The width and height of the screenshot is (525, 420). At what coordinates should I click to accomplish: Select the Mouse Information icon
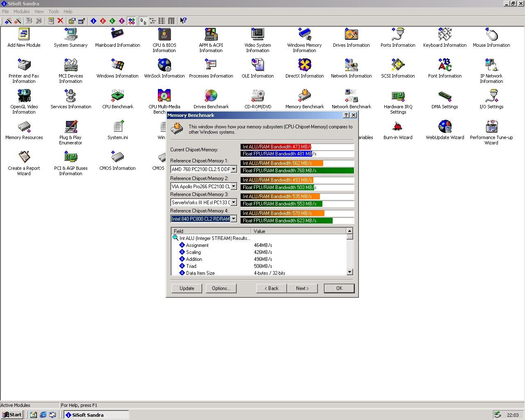[x=491, y=38]
